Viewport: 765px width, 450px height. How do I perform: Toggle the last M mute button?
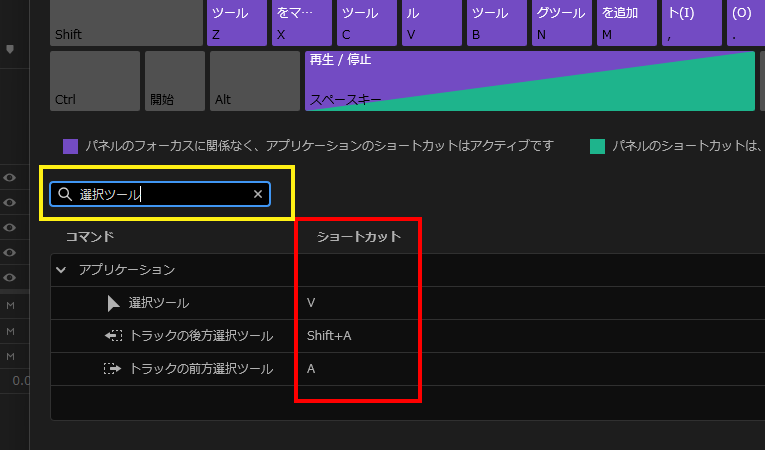coord(10,356)
